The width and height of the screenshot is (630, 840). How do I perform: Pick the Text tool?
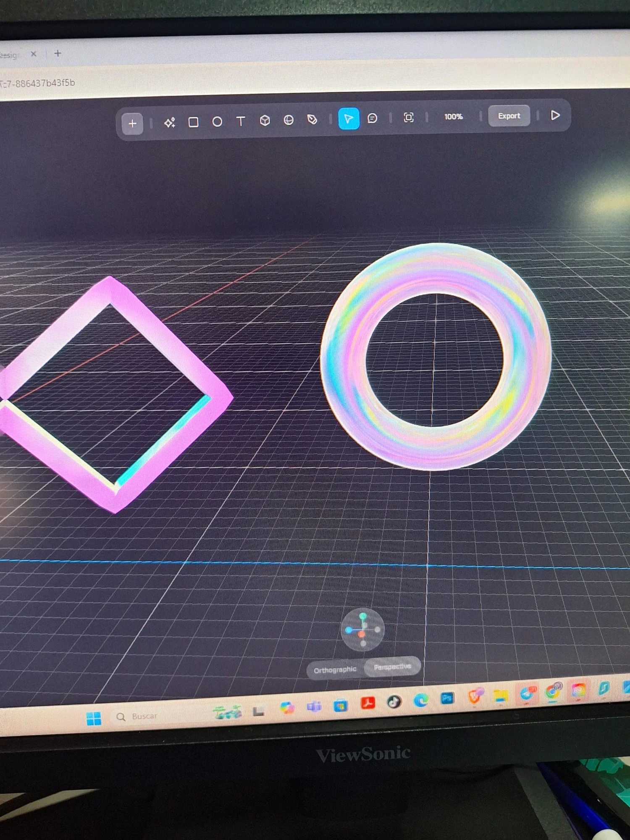click(241, 121)
